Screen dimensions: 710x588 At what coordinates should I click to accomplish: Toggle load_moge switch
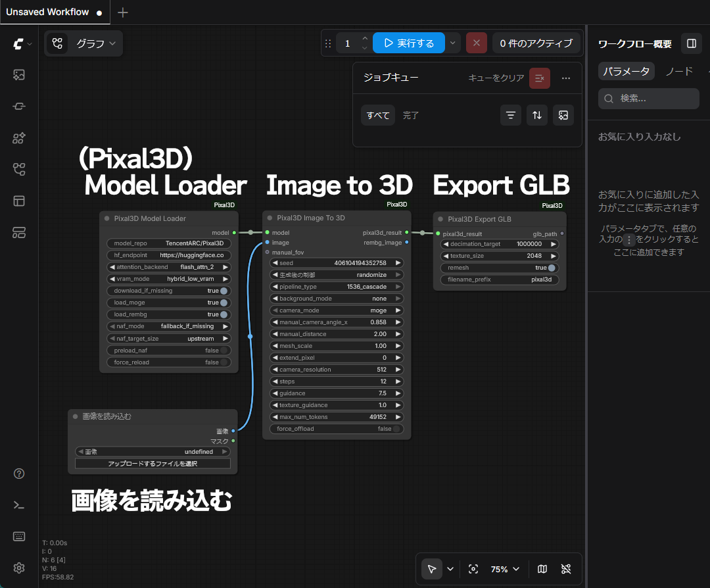[224, 303]
